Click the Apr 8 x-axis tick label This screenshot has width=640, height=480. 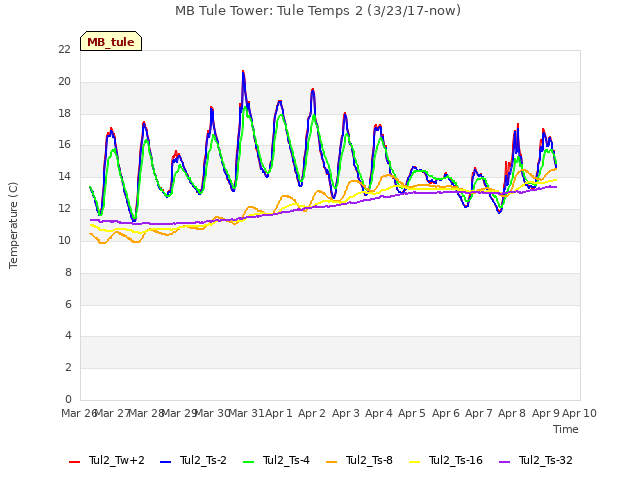(512, 413)
